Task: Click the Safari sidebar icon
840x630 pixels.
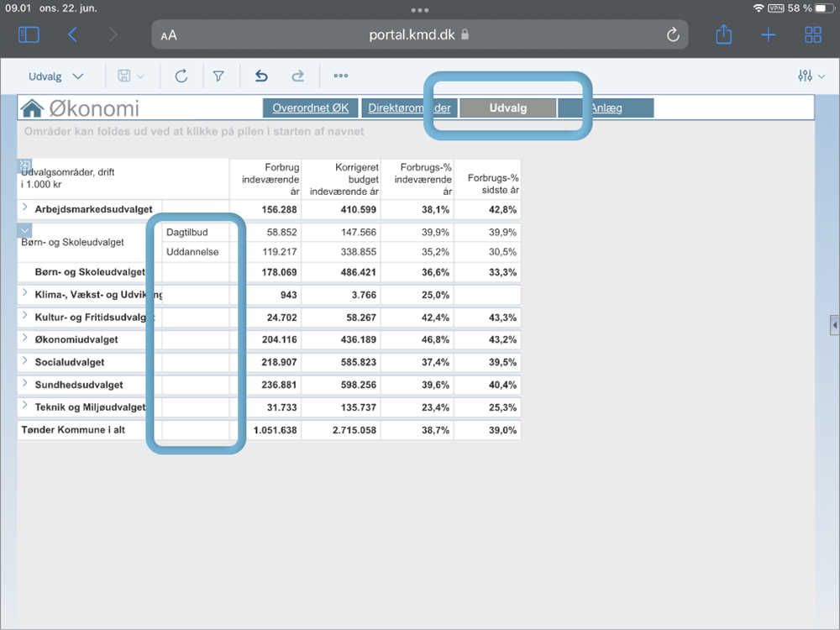Action: point(29,34)
